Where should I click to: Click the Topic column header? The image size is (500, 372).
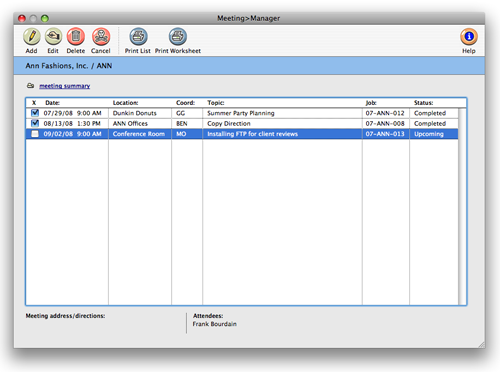(216, 103)
